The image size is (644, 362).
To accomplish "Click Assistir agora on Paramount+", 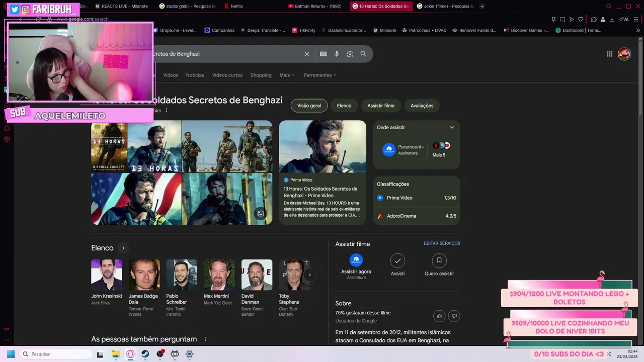I will coord(356,266).
